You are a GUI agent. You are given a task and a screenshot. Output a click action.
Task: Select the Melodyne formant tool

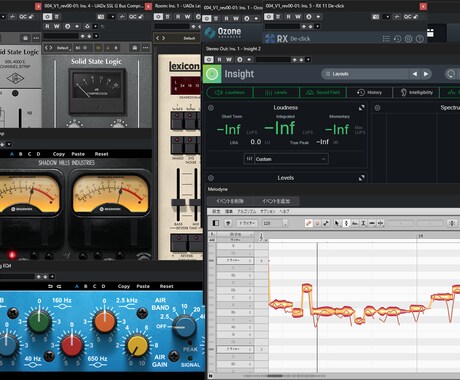point(355,223)
